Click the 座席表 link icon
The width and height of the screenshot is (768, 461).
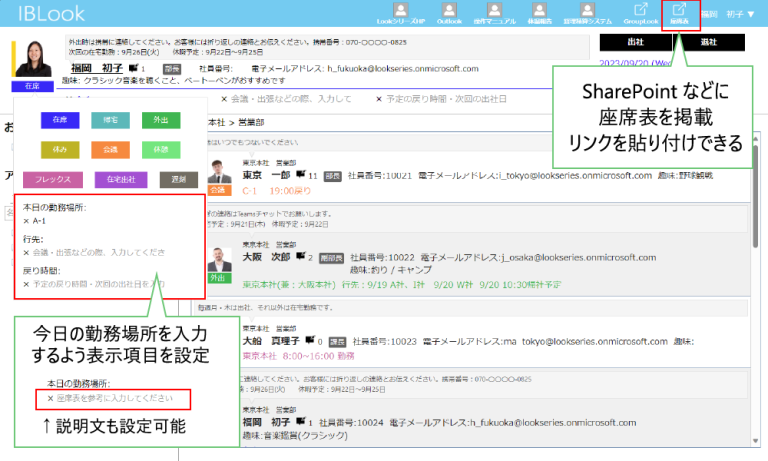pyautogui.click(x=679, y=13)
